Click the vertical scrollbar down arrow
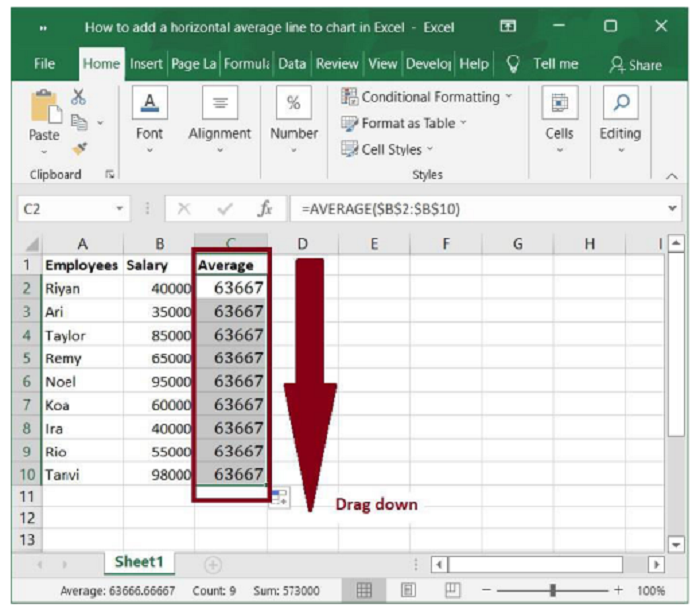The height and width of the screenshot is (612, 700). pyautogui.click(x=676, y=545)
